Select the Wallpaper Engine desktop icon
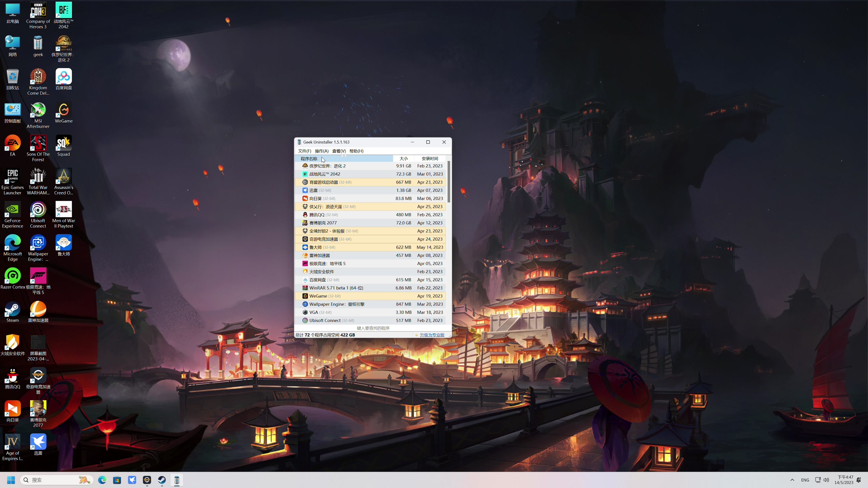 38,248
